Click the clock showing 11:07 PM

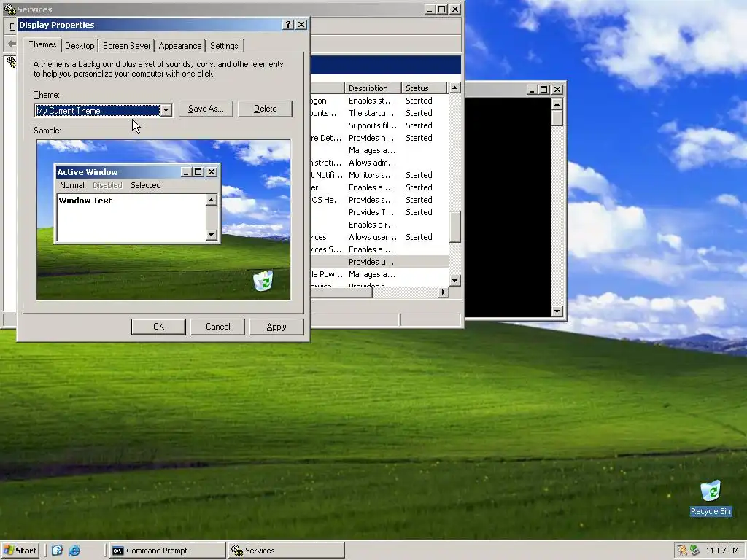721,551
